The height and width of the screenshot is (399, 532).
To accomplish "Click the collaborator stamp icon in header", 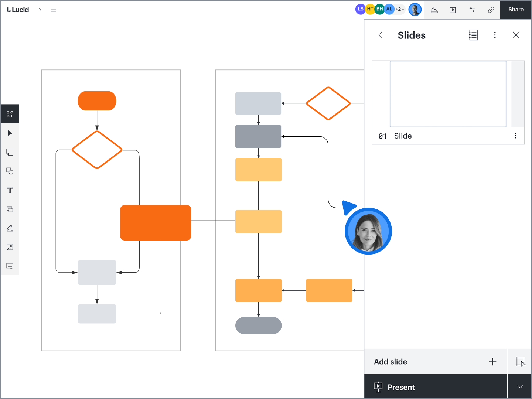I will point(434,10).
